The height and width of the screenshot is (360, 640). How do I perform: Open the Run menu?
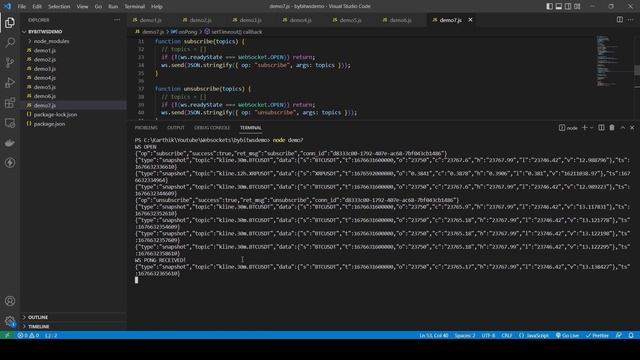click(113, 6)
